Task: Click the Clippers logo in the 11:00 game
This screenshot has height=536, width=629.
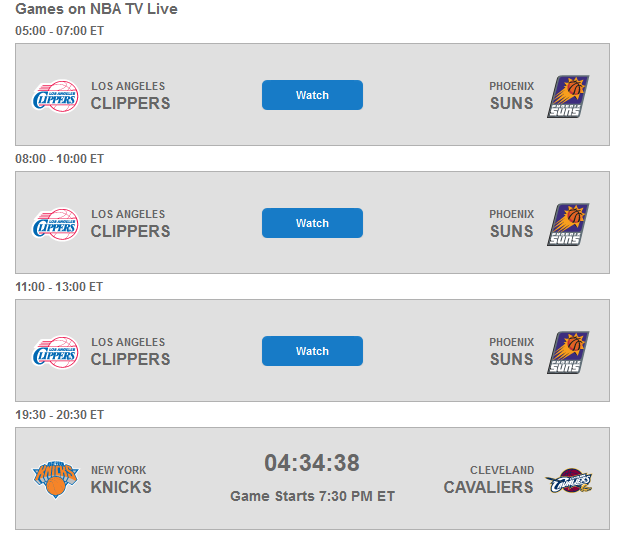Action: click(x=55, y=352)
